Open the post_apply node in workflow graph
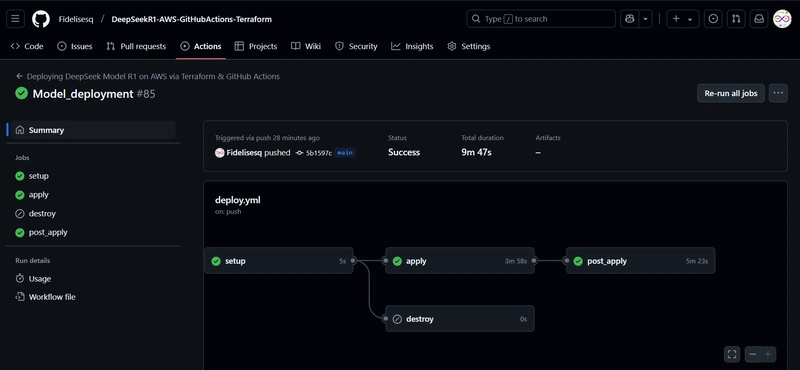 tap(641, 261)
